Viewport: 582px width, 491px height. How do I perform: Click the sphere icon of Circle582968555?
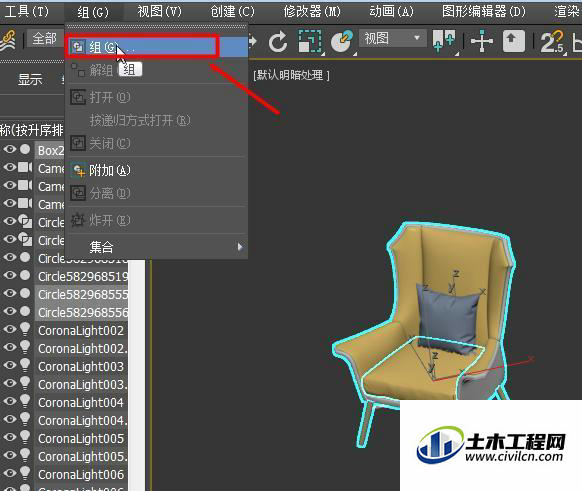pos(25,293)
